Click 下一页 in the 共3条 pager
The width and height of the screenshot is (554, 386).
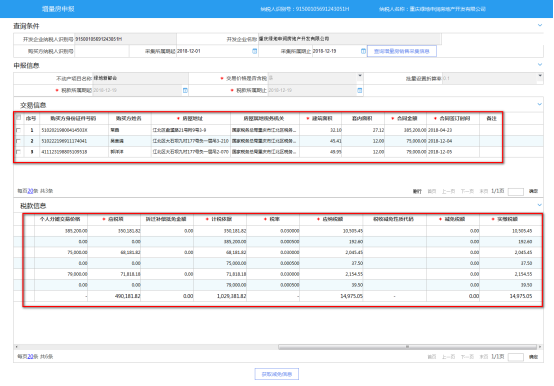(x=467, y=191)
